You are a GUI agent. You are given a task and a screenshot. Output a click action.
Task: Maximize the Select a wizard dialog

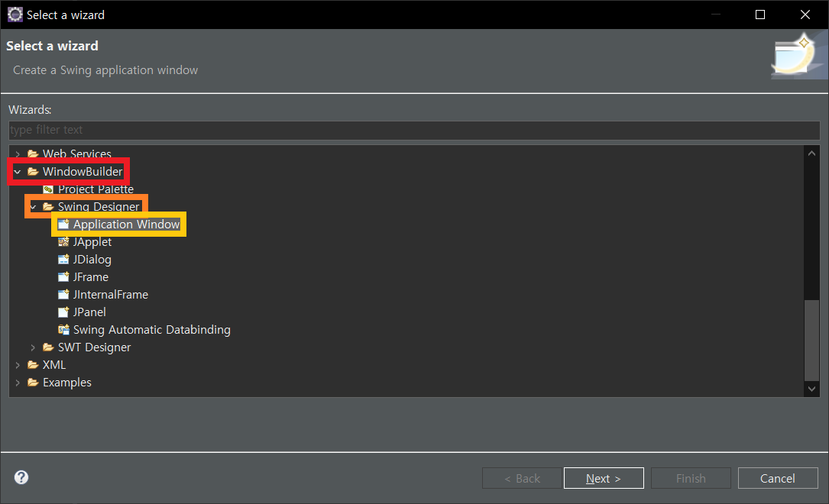click(760, 15)
